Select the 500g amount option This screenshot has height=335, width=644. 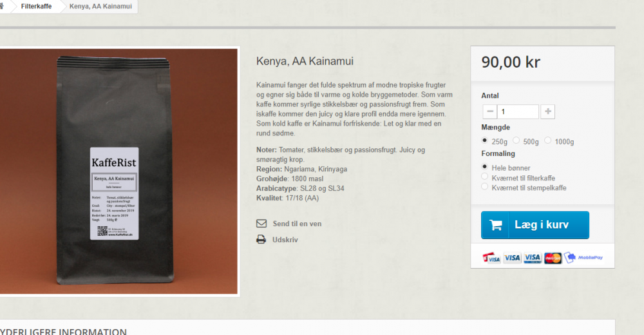(x=516, y=140)
